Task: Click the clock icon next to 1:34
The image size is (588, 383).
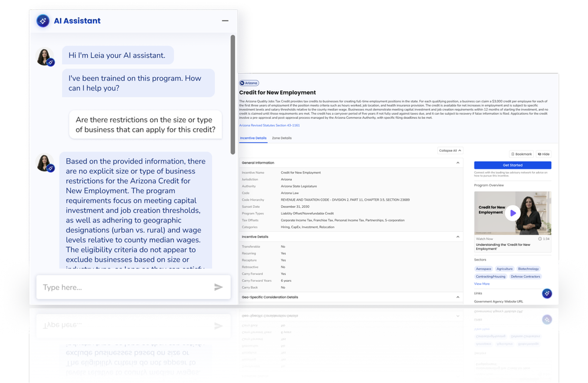Action: point(540,239)
